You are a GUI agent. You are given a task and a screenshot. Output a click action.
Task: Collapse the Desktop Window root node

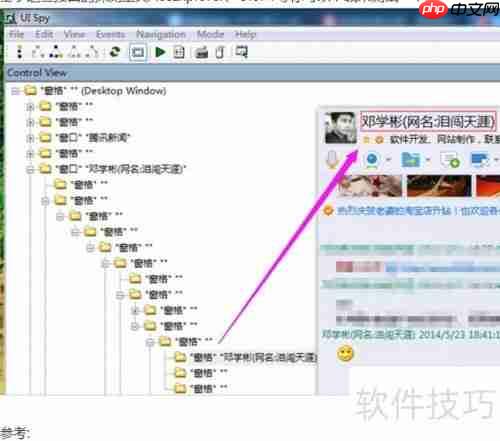[x=15, y=91]
